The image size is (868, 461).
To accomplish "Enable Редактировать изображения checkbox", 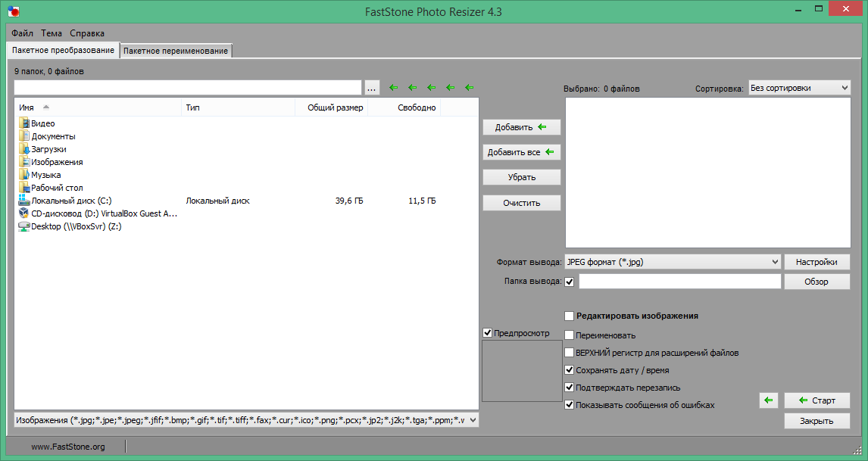I will point(569,316).
